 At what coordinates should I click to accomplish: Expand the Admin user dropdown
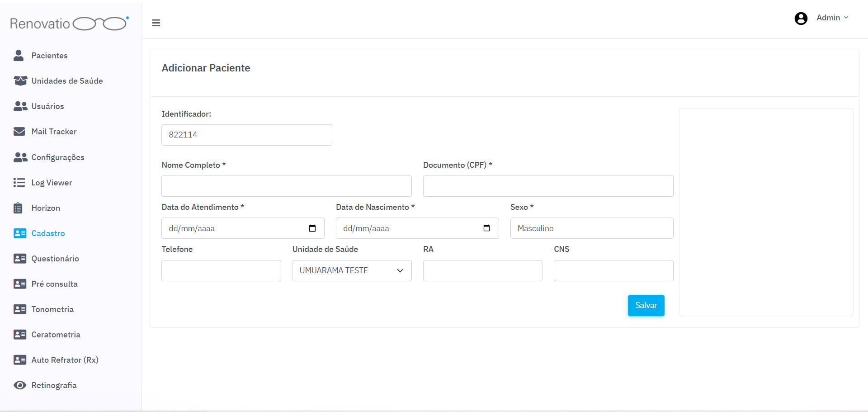click(832, 18)
